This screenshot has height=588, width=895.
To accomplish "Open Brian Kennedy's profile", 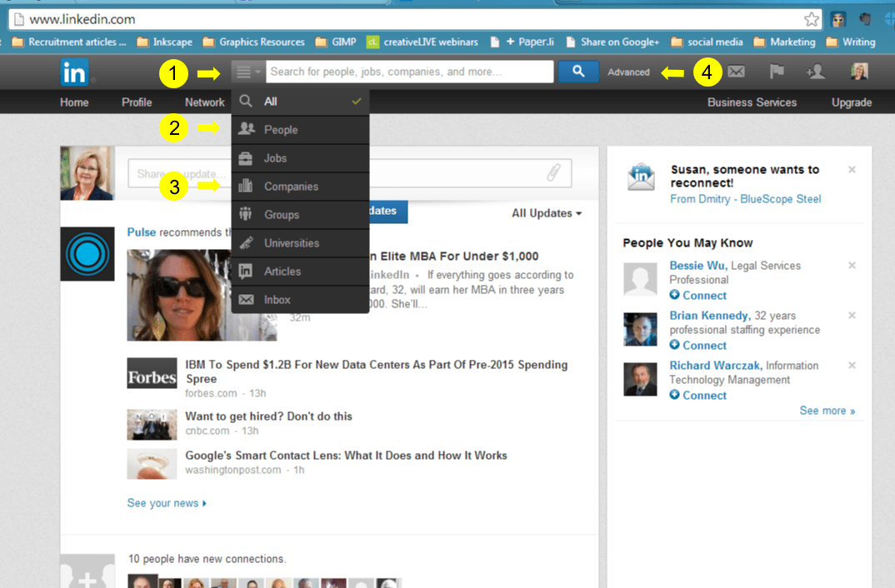I will 708,316.
